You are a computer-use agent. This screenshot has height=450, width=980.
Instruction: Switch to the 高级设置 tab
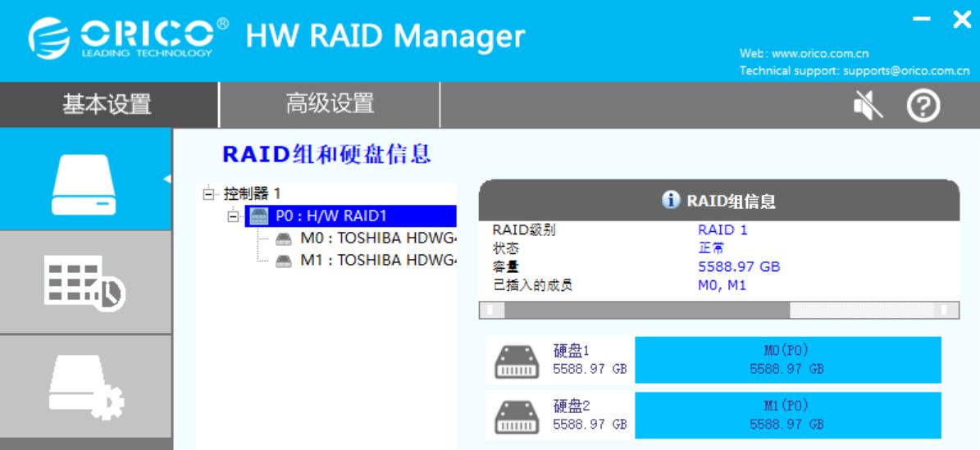point(330,104)
